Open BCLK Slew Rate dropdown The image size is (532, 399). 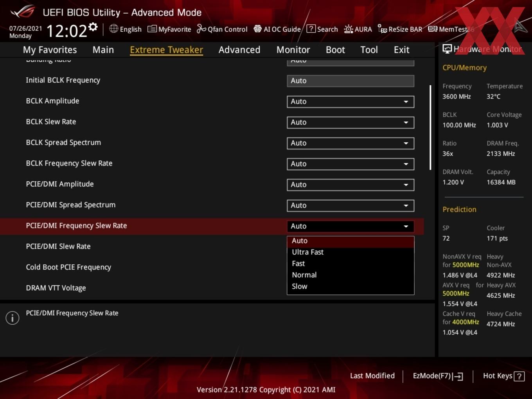click(350, 122)
